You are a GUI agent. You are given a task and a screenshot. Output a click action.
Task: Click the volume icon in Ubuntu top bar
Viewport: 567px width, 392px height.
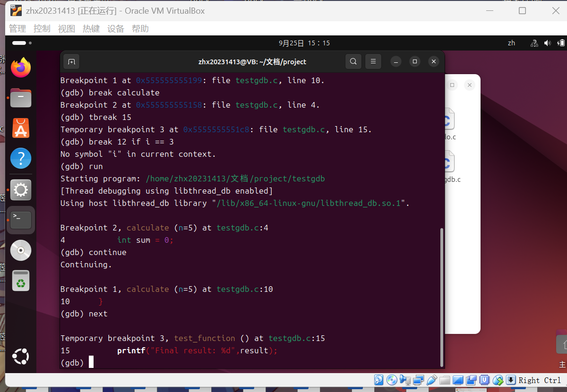[x=548, y=43]
